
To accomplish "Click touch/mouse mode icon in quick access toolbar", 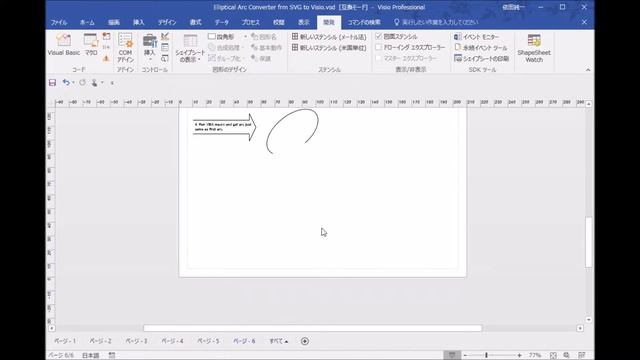I will point(94,82).
